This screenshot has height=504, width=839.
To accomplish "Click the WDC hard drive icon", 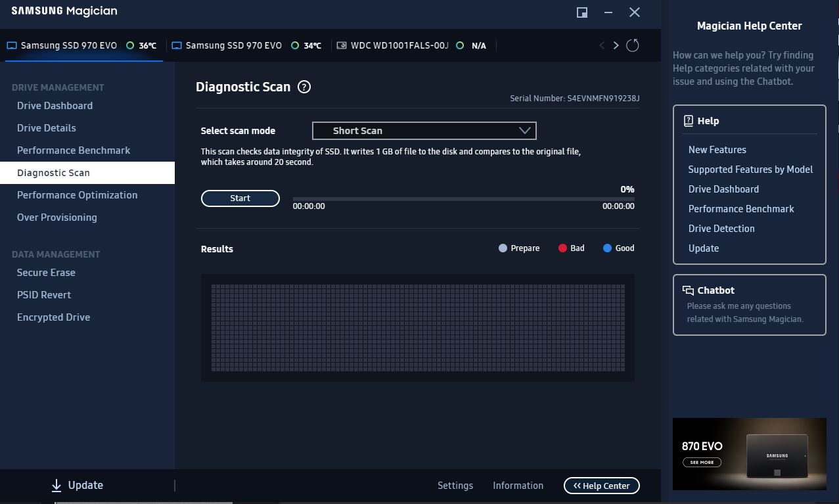I will (341, 46).
